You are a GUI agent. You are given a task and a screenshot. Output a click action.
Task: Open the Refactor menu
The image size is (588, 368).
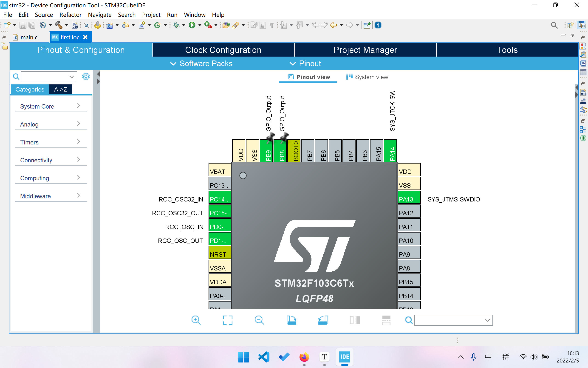[x=70, y=14]
